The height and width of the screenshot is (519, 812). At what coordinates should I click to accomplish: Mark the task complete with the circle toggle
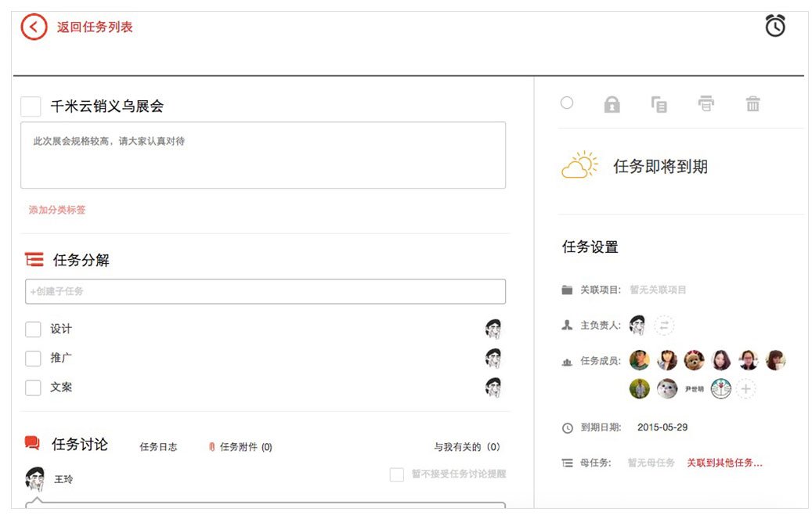pos(566,103)
